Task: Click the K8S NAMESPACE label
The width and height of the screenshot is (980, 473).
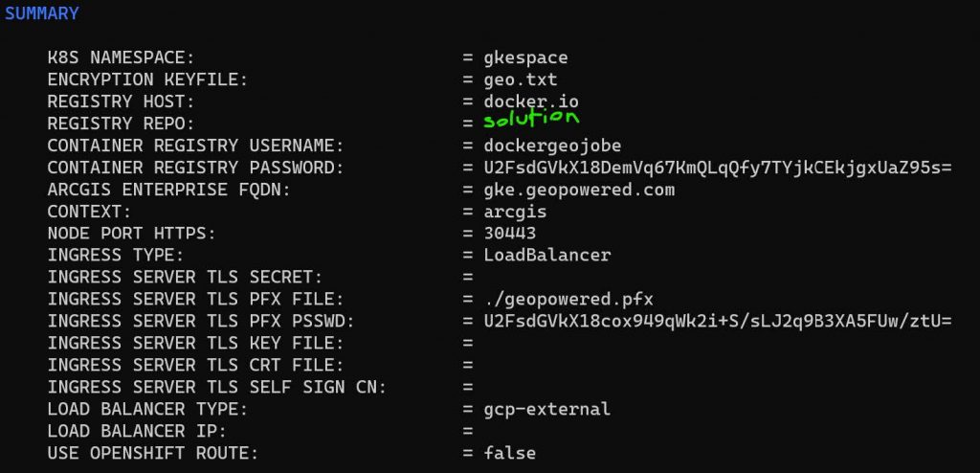Action: pos(122,58)
